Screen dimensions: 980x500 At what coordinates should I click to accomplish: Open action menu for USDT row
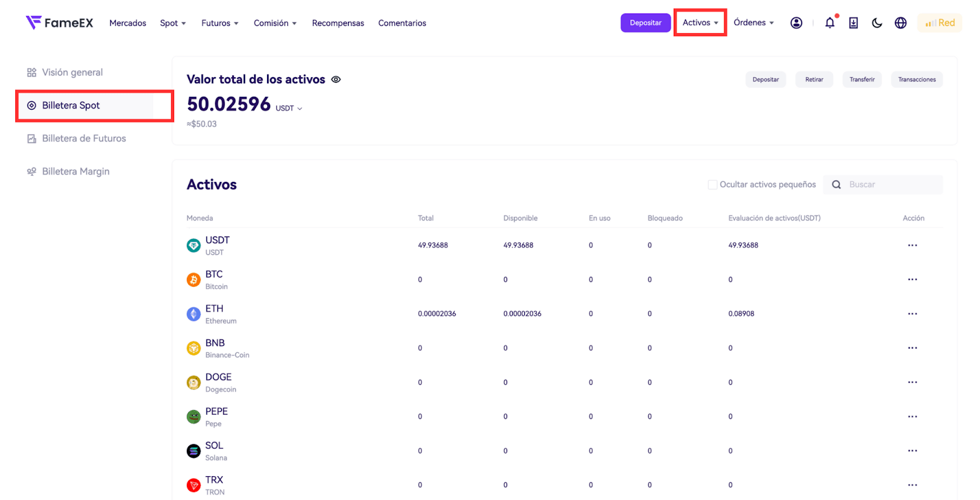[913, 245]
